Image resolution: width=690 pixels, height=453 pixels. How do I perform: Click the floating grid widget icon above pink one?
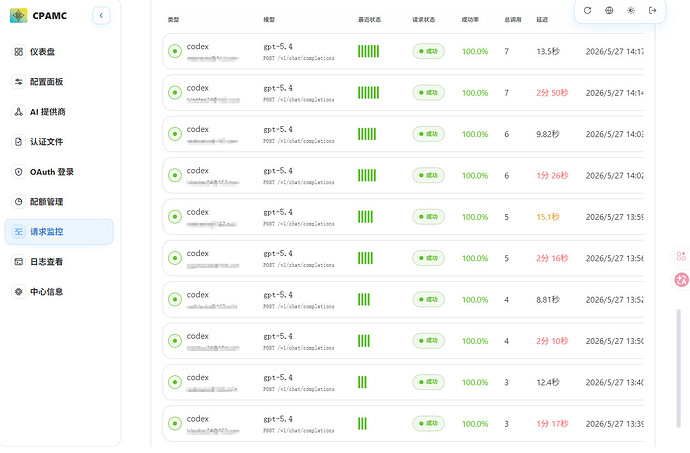pyautogui.click(x=681, y=256)
